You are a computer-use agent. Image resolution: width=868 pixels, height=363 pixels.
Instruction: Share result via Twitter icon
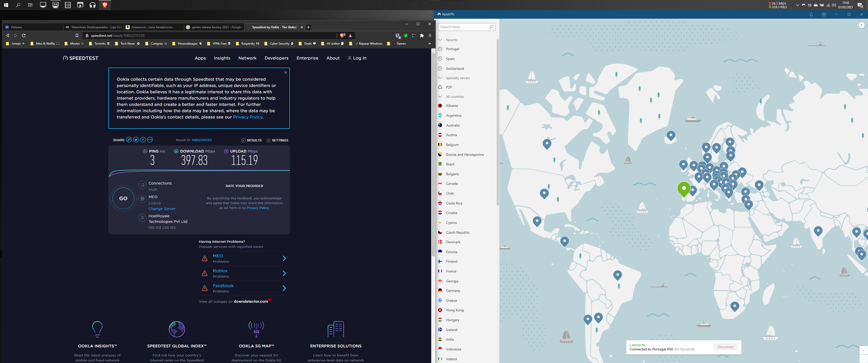(136, 140)
